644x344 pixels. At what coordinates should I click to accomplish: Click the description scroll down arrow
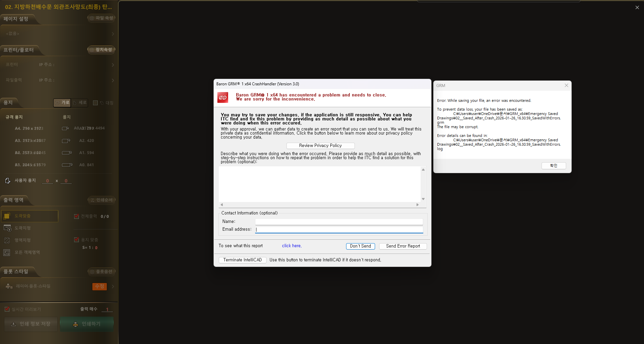pos(423,199)
